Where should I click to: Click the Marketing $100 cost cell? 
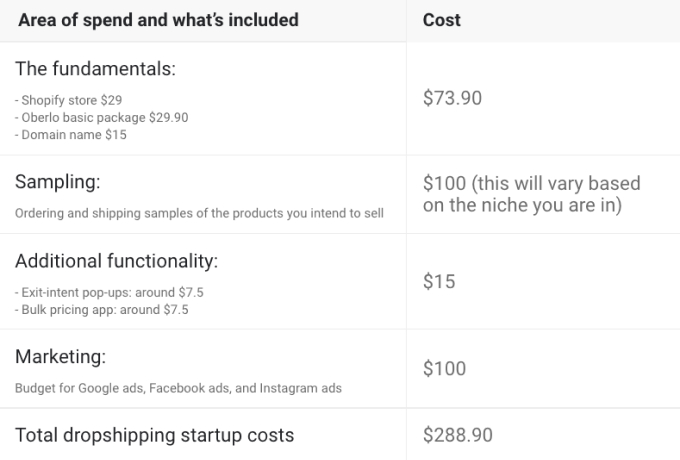point(445,369)
